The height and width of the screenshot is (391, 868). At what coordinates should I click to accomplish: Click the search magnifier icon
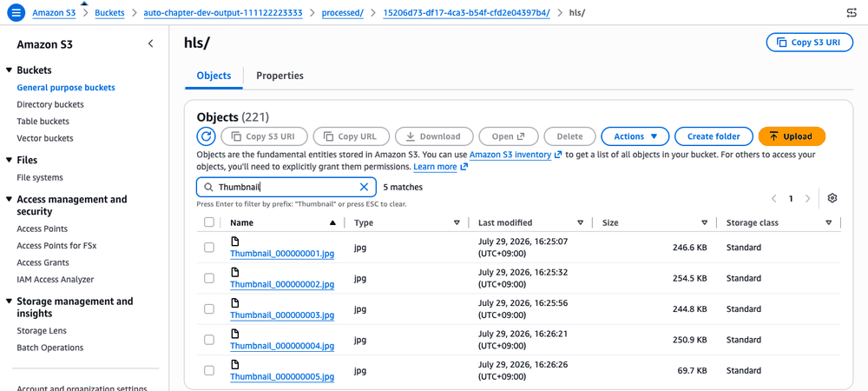pos(208,187)
